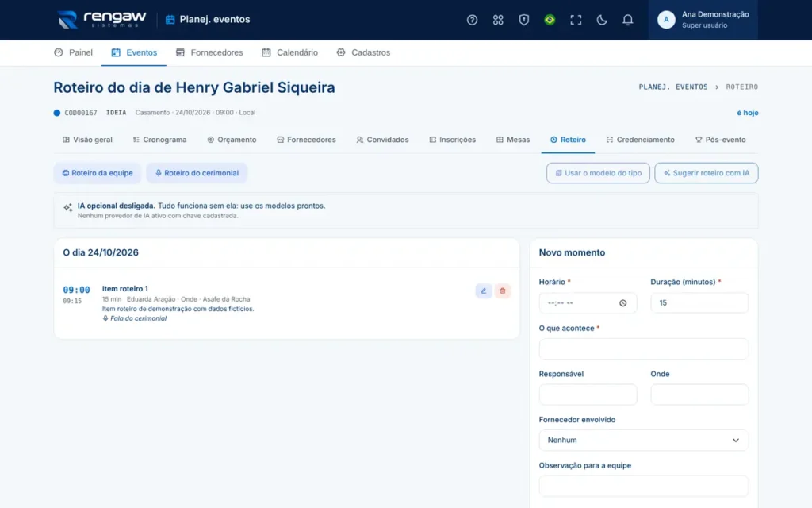This screenshot has height=508, width=812.
Task: Click the AI sparkle icon in notice
Action: click(x=68, y=208)
